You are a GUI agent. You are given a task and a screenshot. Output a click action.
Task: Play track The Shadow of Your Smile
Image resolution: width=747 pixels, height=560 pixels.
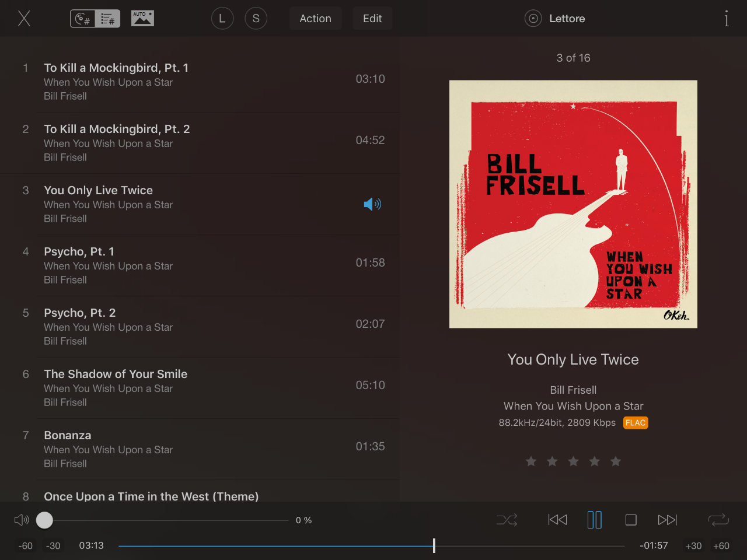tap(200, 388)
